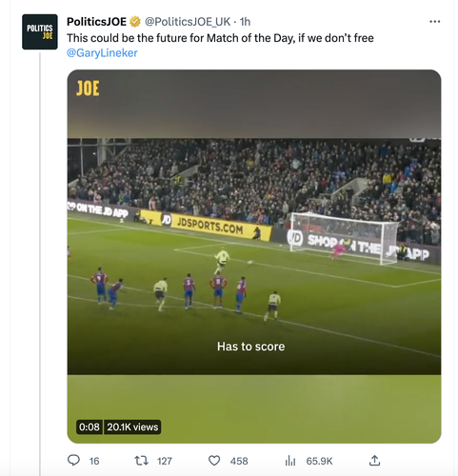Click the 65.9K views count
The image size is (458, 476).
click(x=319, y=461)
